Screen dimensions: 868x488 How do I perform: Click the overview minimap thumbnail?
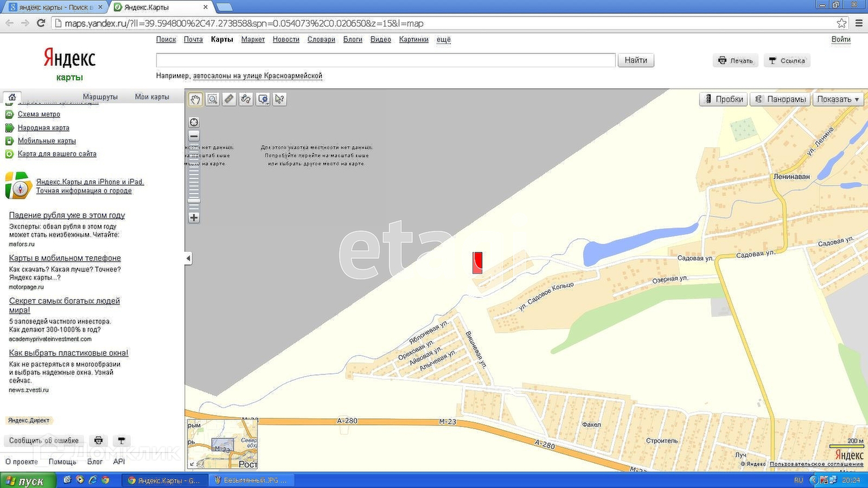[222, 444]
